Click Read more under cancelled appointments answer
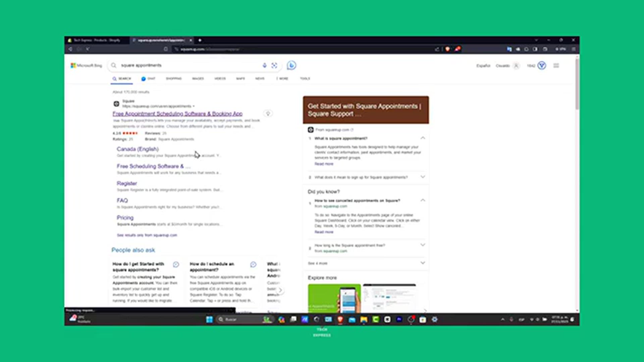 point(324,232)
